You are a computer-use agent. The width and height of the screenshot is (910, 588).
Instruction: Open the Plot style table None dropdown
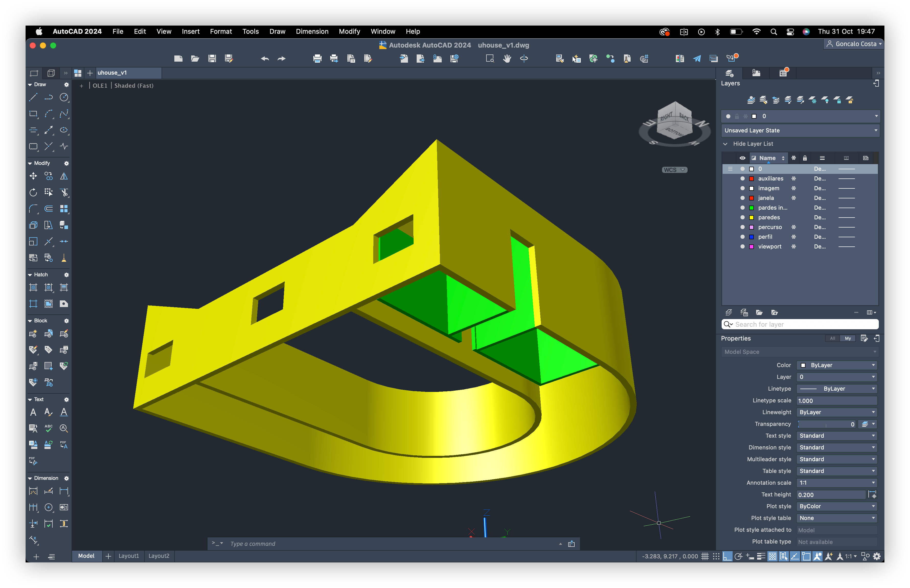(x=837, y=518)
